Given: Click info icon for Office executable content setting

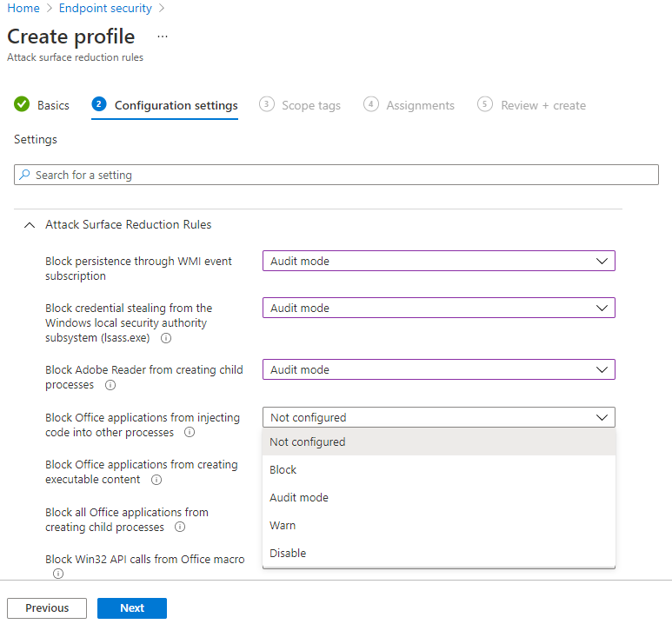Looking at the screenshot, I should [x=156, y=480].
